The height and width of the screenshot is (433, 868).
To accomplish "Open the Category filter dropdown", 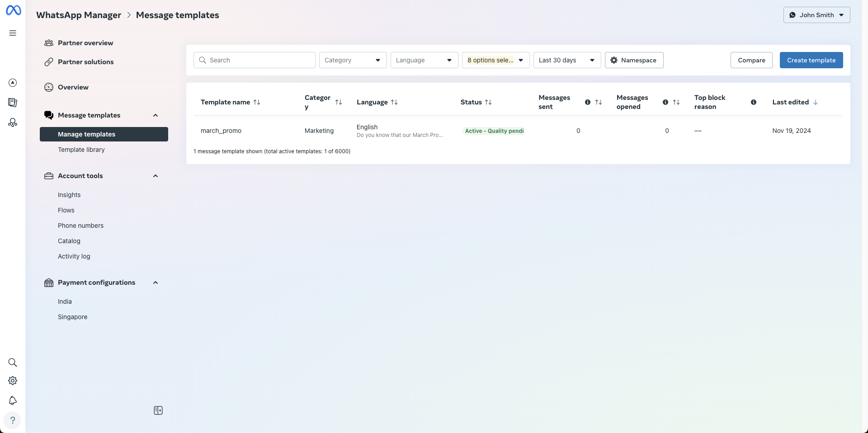I will click(x=353, y=60).
